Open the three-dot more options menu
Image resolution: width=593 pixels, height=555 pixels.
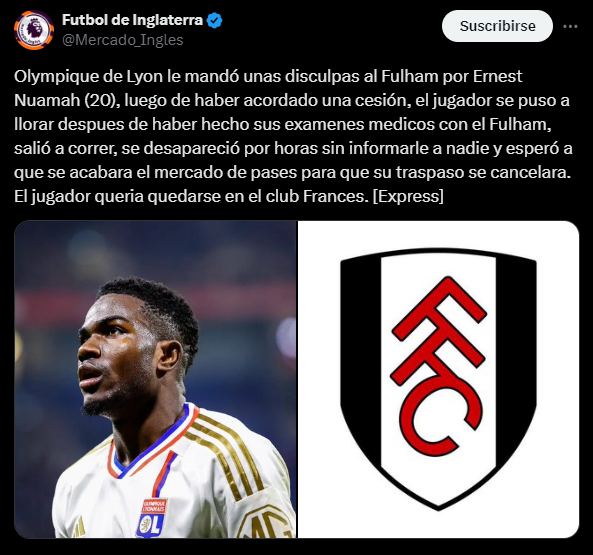[x=570, y=26]
